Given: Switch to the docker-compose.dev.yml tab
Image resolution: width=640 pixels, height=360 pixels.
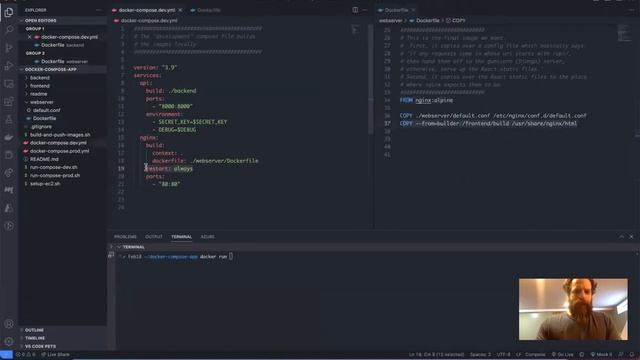Looking at the screenshot, I should coord(147,10).
